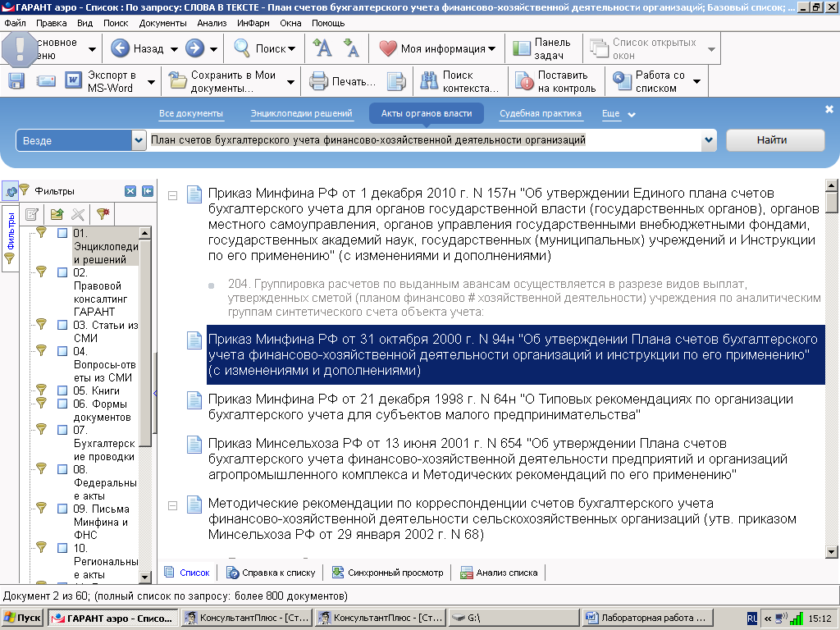
Task: Click the Windows Пуск start button
Action: (x=22, y=618)
